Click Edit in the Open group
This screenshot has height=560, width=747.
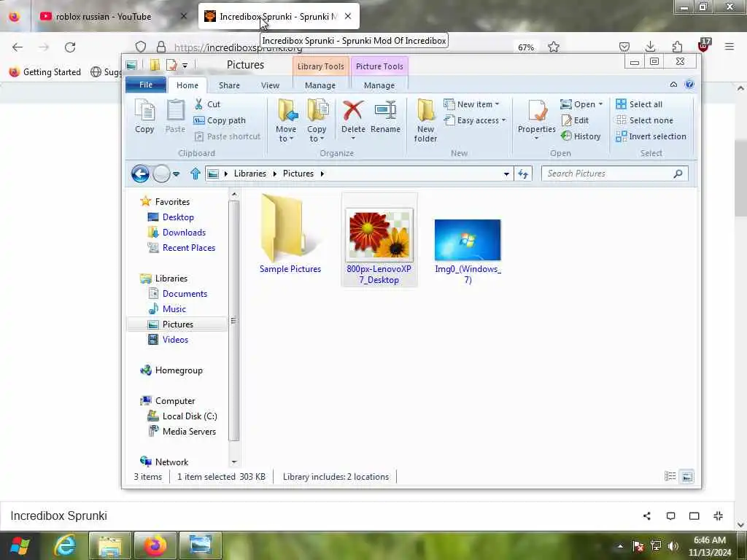pyautogui.click(x=575, y=120)
